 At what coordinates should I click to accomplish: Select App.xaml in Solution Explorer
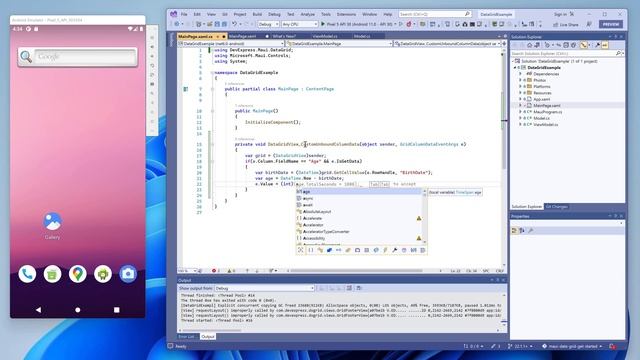(x=541, y=99)
